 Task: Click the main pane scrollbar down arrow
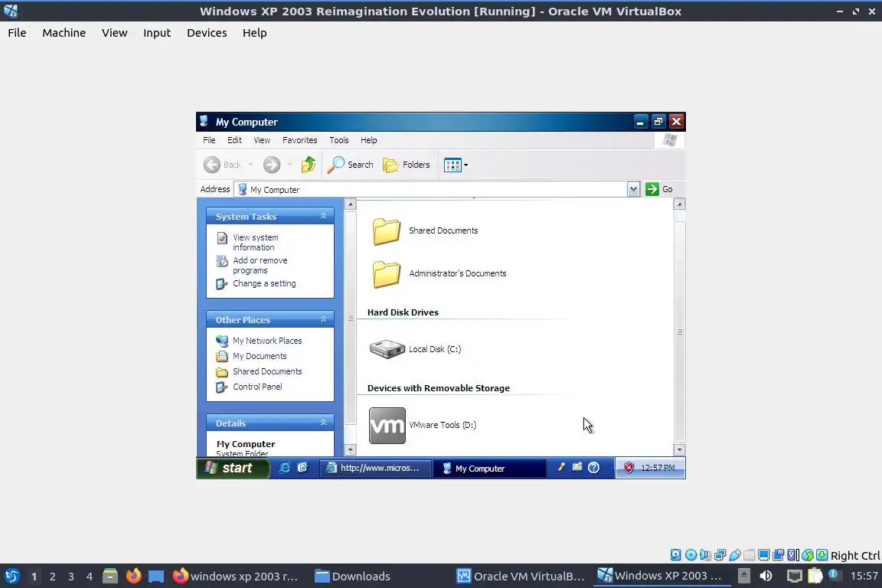(680, 449)
